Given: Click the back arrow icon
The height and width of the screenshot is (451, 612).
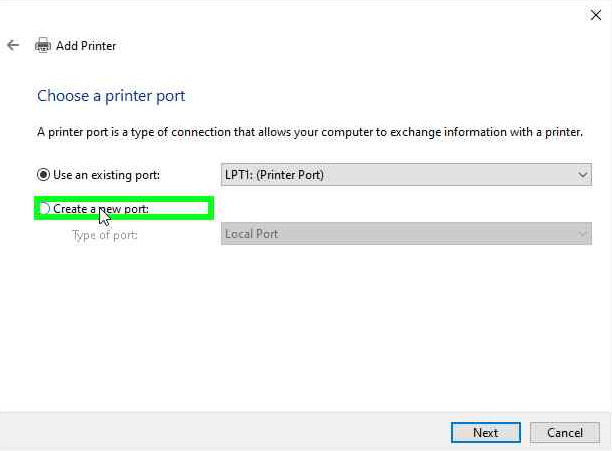Looking at the screenshot, I should click(13, 45).
